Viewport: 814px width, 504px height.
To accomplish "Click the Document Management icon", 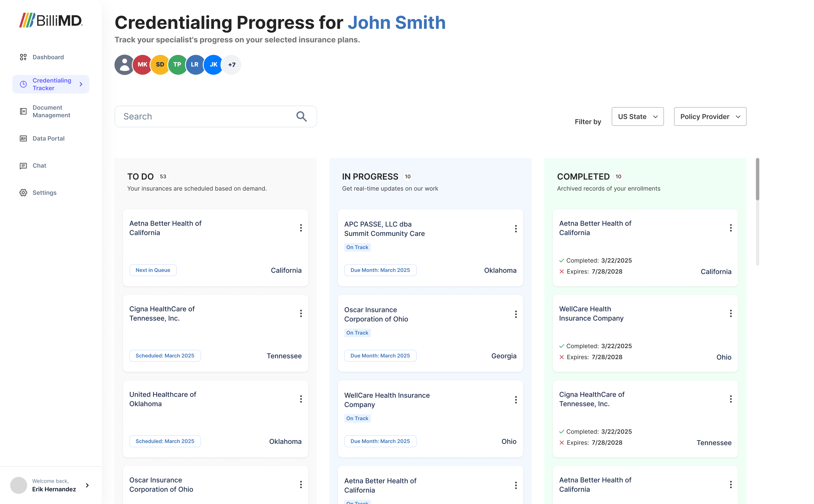I will pos(23,111).
